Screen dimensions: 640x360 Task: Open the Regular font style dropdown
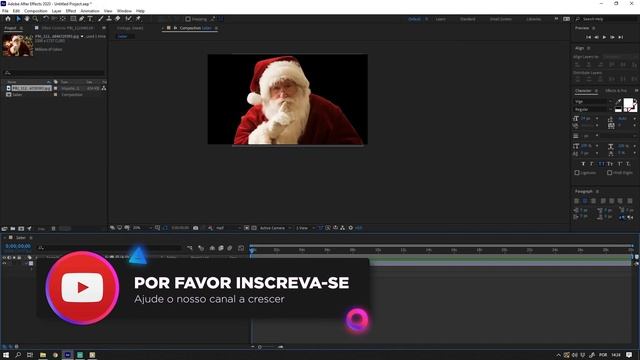tap(593, 109)
